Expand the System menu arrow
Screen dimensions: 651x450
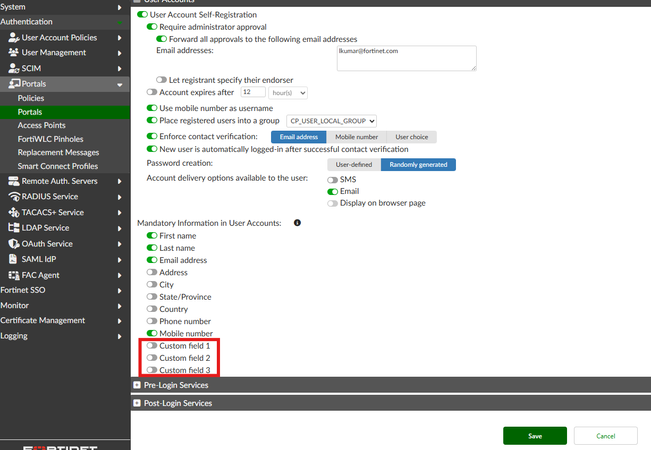[x=120, y=7]
